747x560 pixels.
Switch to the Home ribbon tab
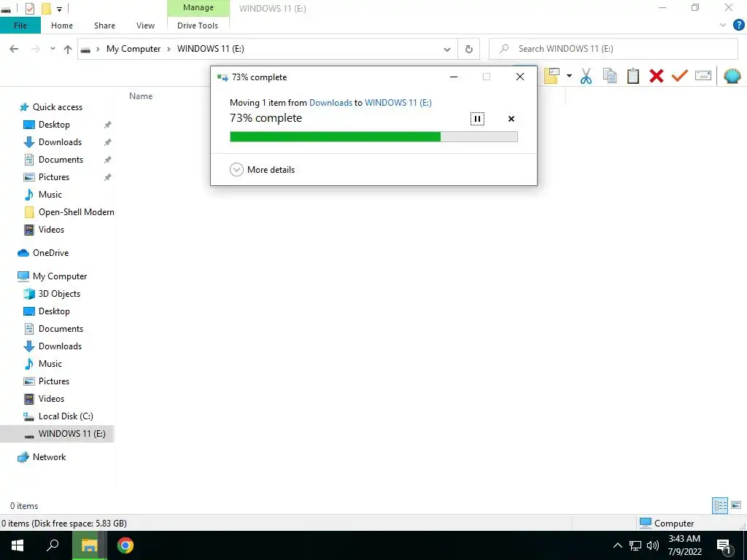coord(62,26)
